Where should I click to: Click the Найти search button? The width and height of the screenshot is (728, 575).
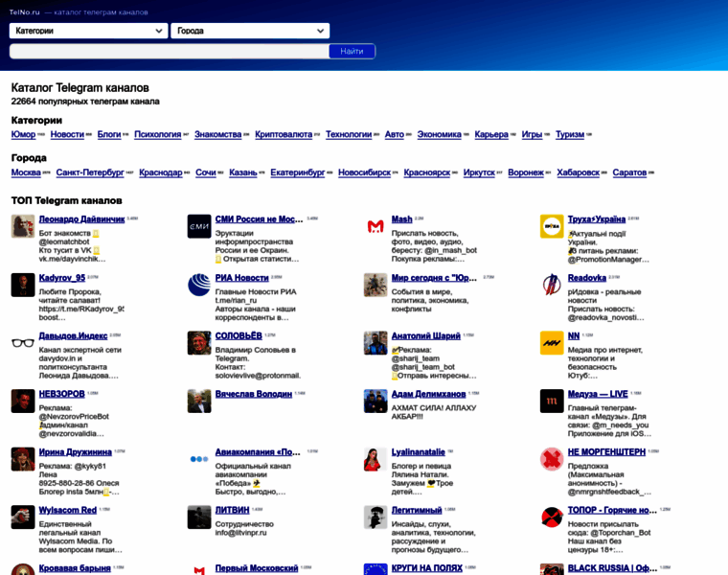[352, 51]
